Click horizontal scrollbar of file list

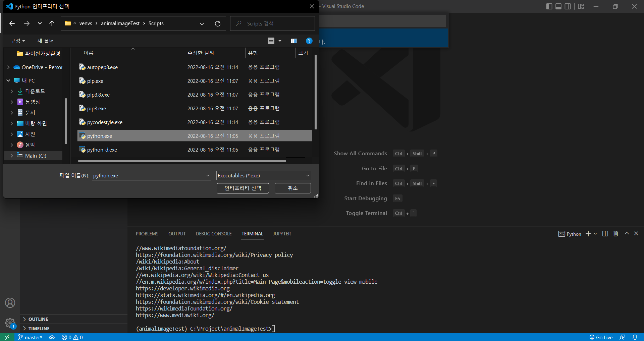182,161
